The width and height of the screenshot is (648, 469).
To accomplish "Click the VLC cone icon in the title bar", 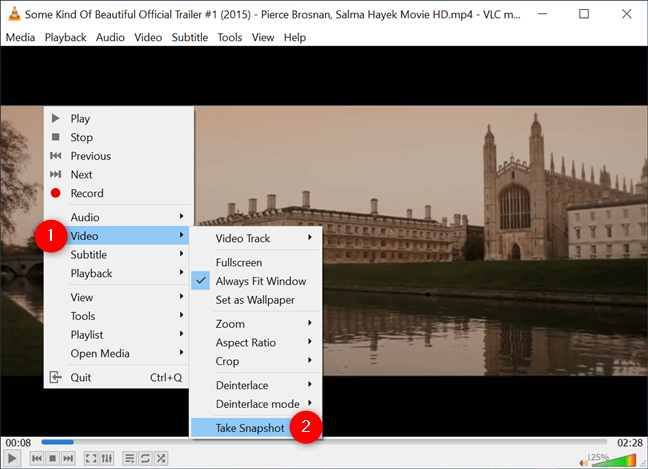I will point(14,14).
